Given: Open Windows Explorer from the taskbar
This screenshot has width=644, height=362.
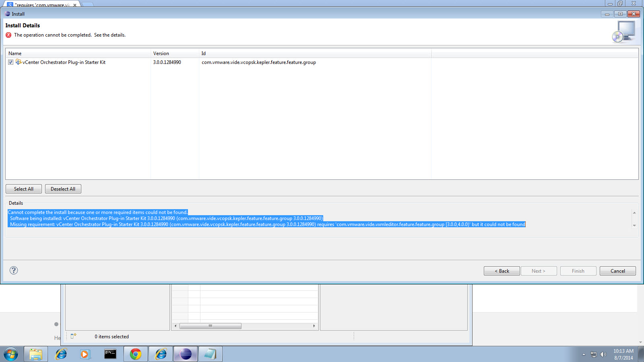Looking at the screenshot, I should pos(36,354).
